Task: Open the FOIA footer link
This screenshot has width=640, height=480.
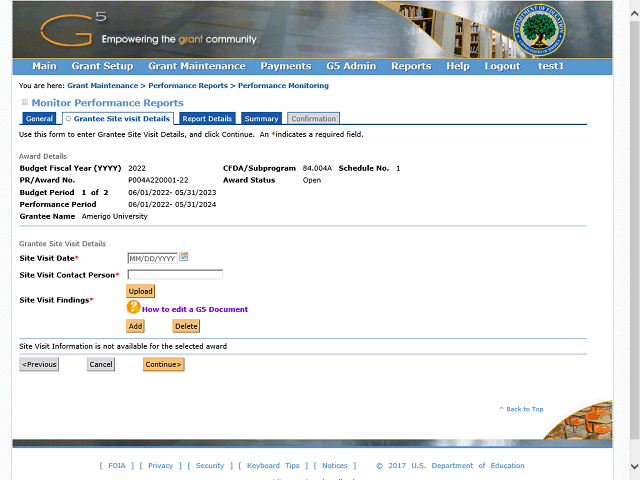Action: point(117,465)
